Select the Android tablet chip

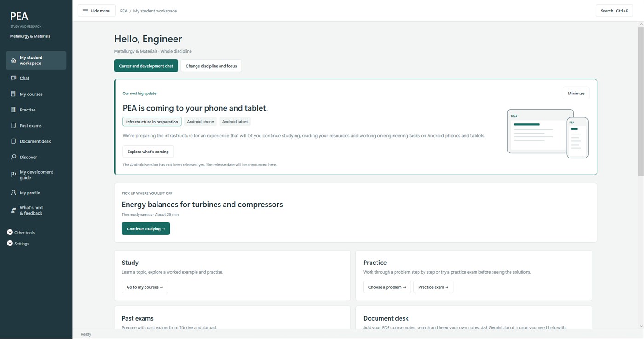coord(235,122)
